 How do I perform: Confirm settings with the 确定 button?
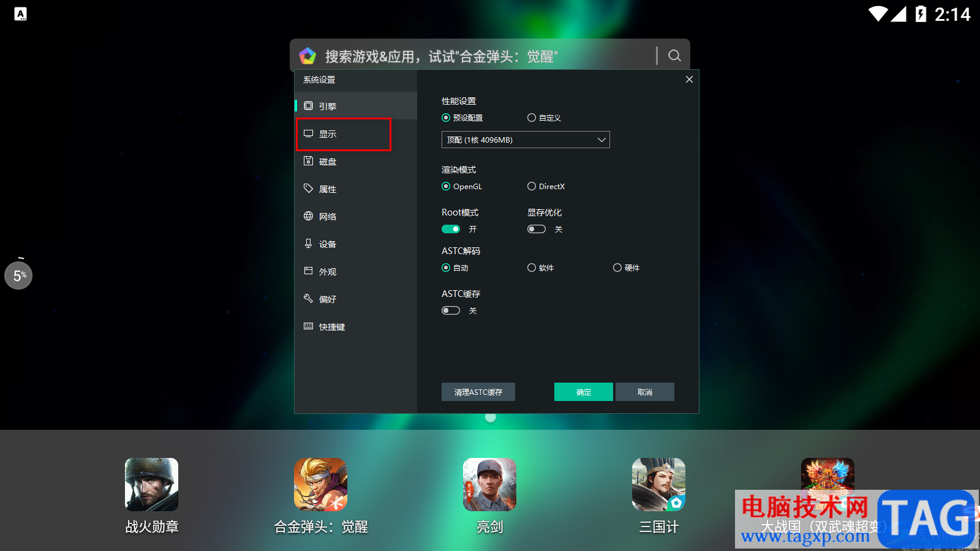(584, 392)
